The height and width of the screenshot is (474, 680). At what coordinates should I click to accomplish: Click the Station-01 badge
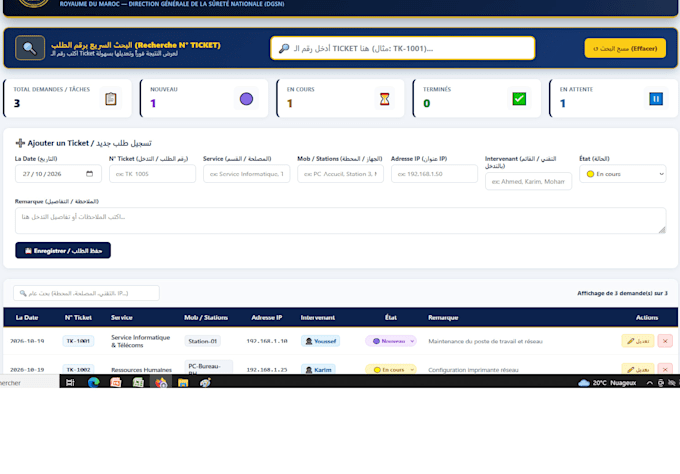click(x=203, y=341)
